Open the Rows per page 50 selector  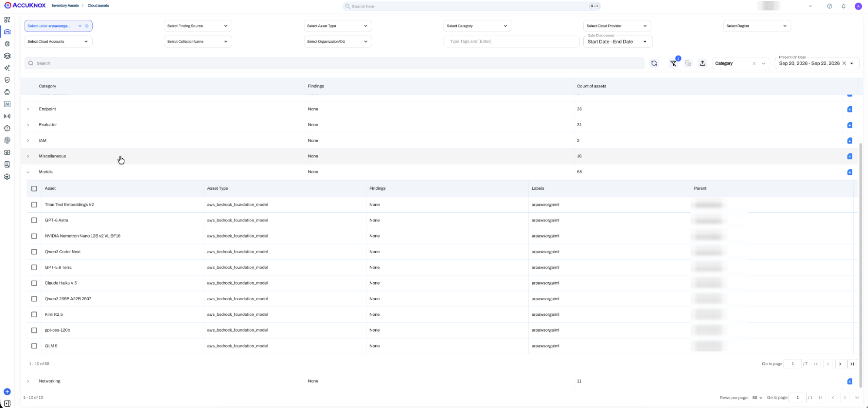[757, 398]
